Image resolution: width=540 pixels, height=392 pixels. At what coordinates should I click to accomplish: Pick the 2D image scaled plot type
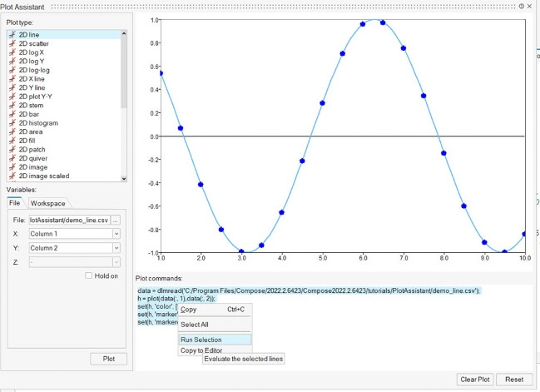tap(42, 176)
